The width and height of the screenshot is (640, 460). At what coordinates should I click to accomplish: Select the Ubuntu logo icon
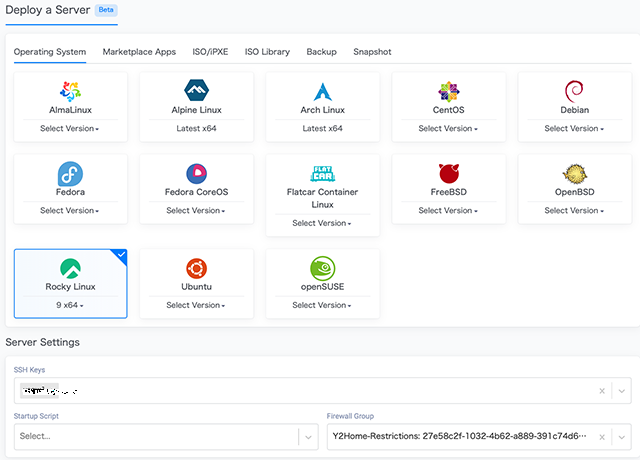point(196,268)
